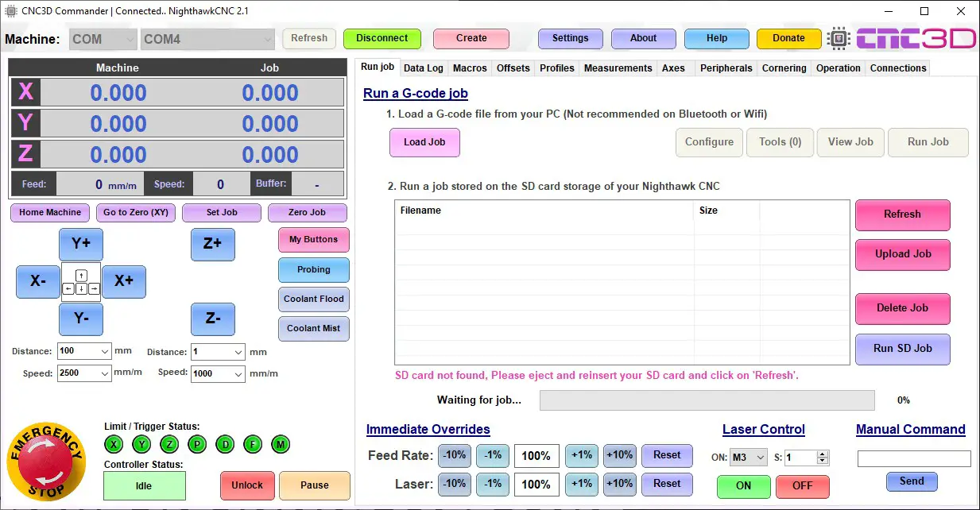Switch to the Macros tab
The image size is (980, 510).
click(470, 68)
